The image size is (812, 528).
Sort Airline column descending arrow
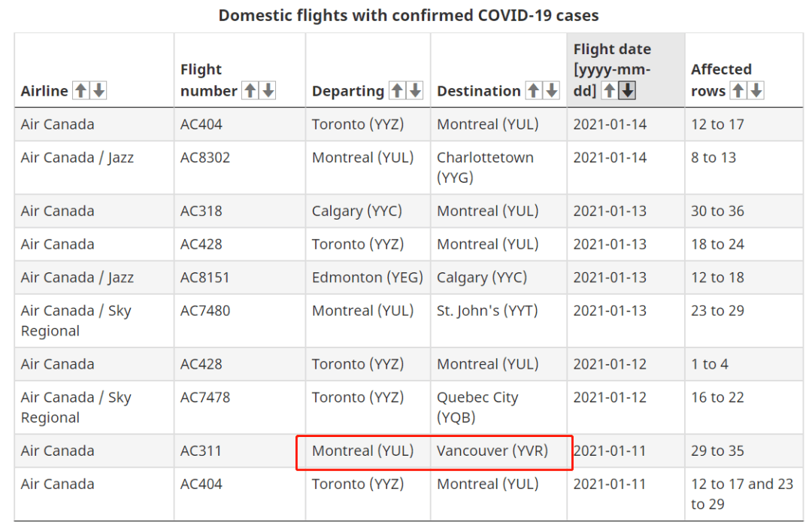(x=98, y=91)
